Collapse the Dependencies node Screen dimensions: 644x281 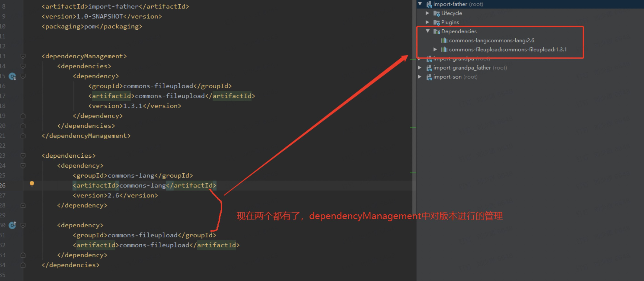point(428,31)
